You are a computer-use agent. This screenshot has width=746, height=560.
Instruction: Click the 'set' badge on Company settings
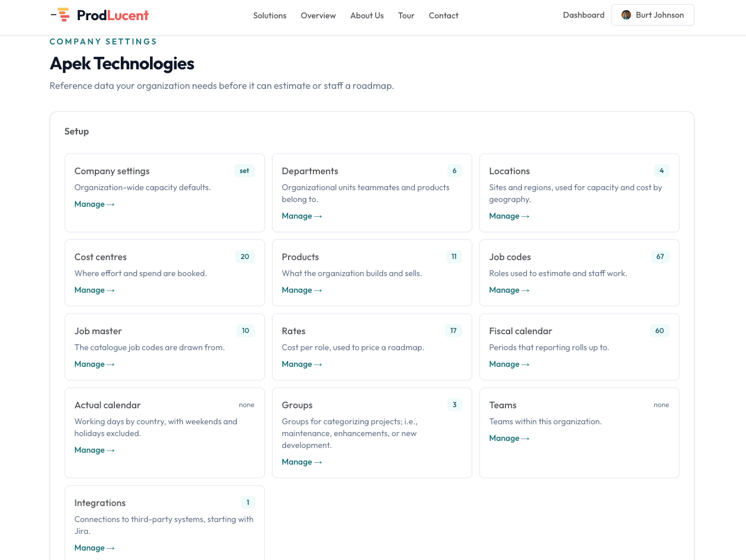click(245, 171)
